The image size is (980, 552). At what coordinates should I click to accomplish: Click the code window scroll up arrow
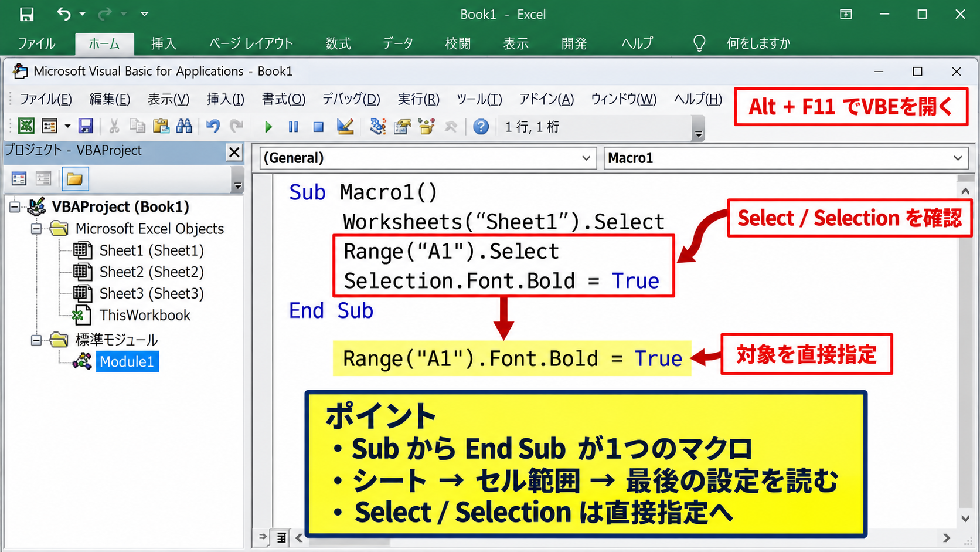pyautogui.click(x=965, y=191)
